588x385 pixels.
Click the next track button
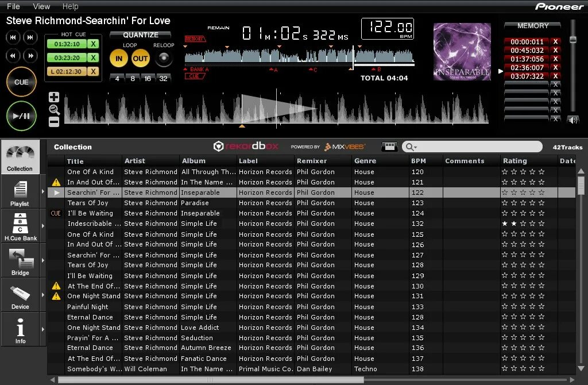pyautogui.click(x=30, y=37)
